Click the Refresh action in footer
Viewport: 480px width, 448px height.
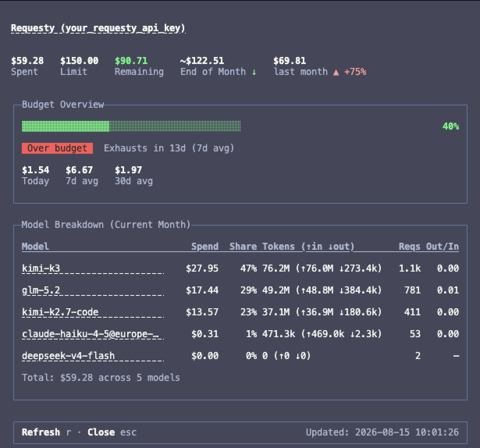click(x=46, y=432)
